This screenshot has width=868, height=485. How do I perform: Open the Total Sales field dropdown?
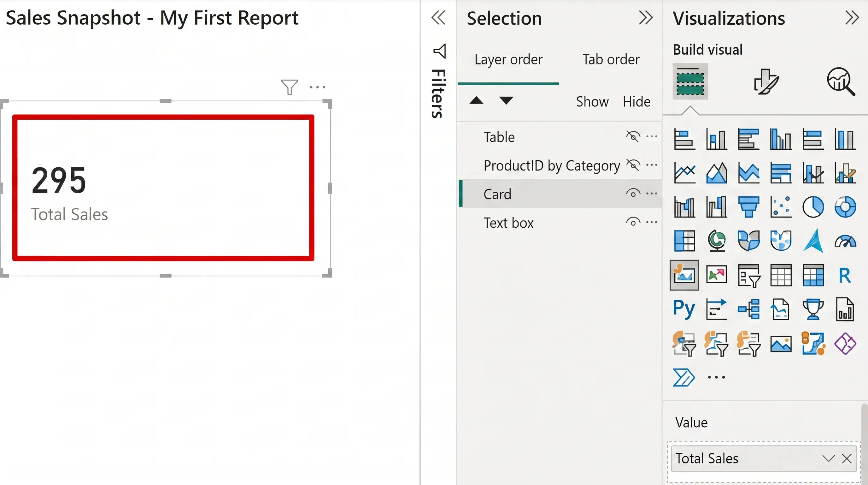pos(828,458)
